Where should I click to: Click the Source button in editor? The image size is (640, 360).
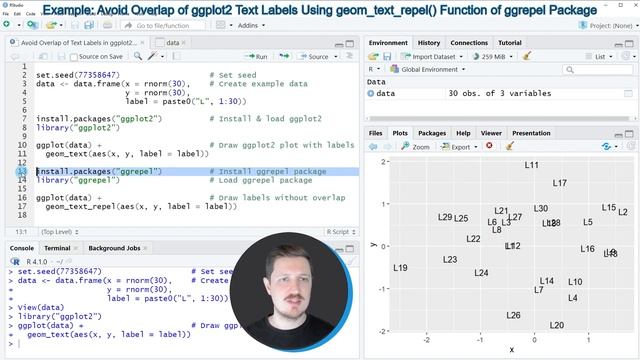tap(314, 57)
